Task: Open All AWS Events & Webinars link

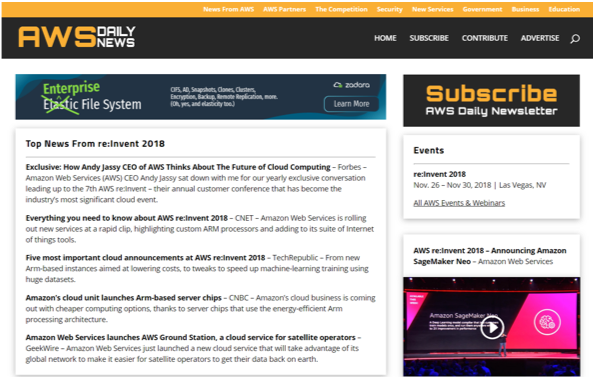Action: pos(459,203)
